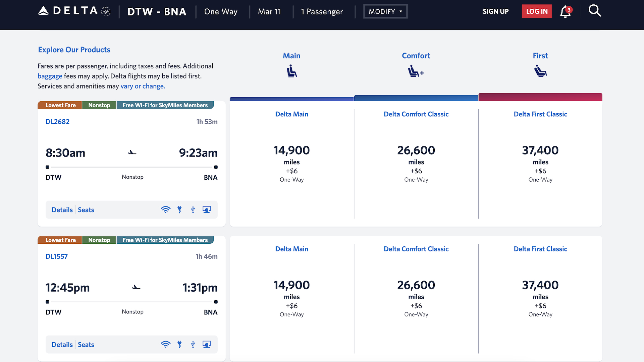The height and width of the screenshot is (362, 644).
Task: Click the Main cabin seat icon
Action: (x=292, y=71)
